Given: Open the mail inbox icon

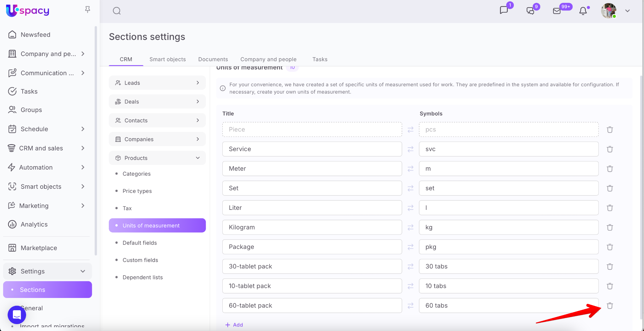Looking at the screenshot, I should [557, 11].
